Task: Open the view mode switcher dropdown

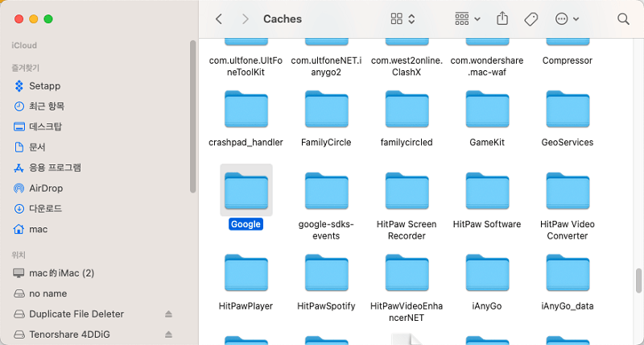Action: click(402, 19)
